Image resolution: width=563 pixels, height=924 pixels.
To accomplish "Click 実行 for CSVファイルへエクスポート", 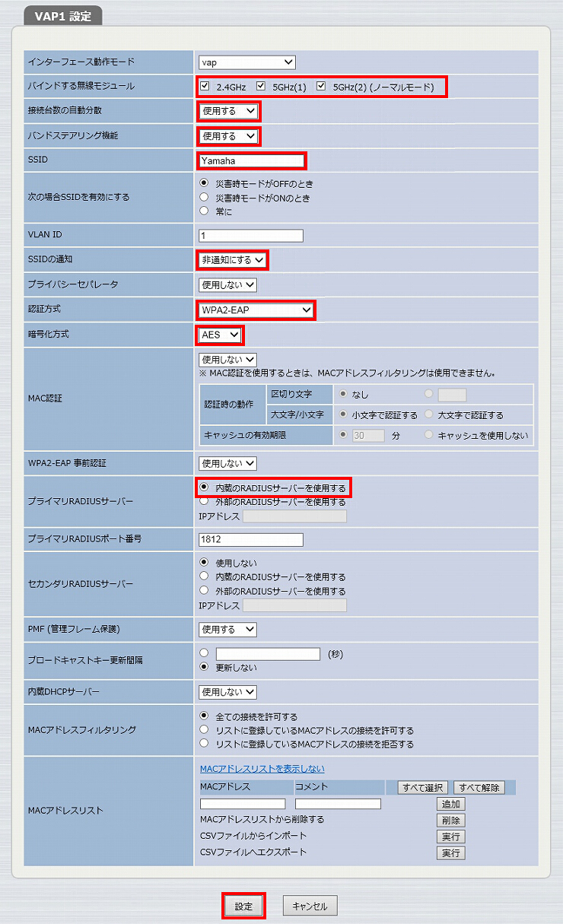I will coord(451,853).
